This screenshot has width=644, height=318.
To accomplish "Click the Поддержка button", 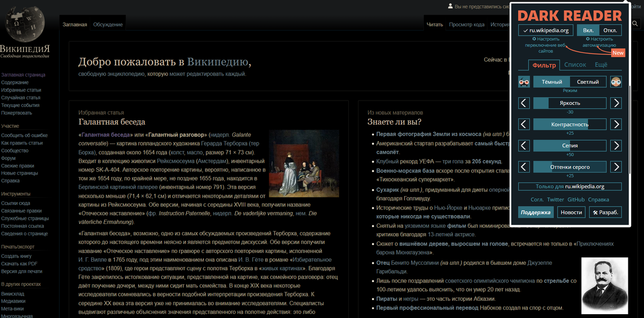I will [x=537, y=212].
